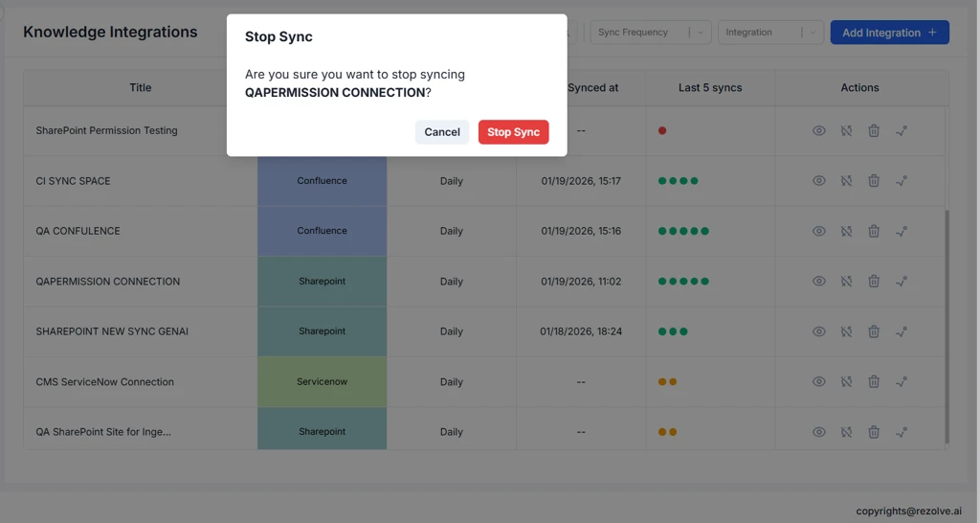Delete SHAREPOINT NEW SYNC GENAI via trash icon

click(874, 331)
